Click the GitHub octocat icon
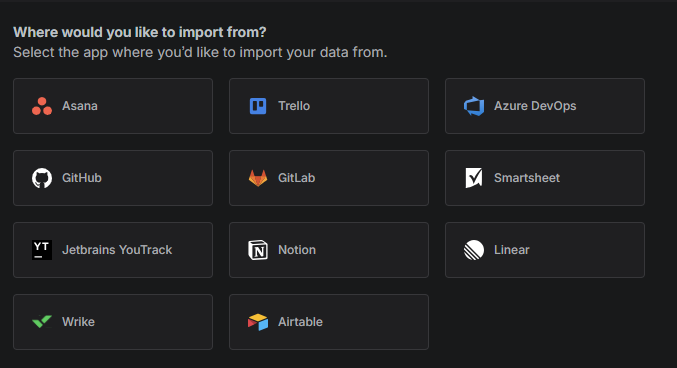677x368 pixels. pos(42,178)
